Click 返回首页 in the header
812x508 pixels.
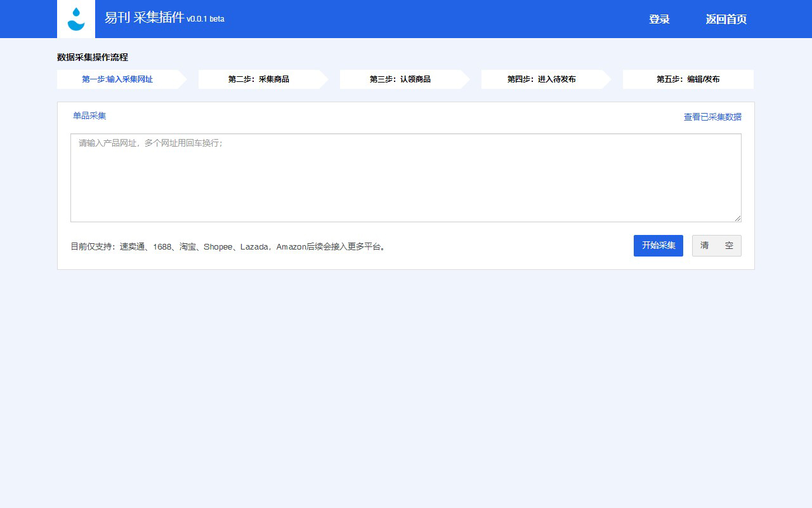725,19
